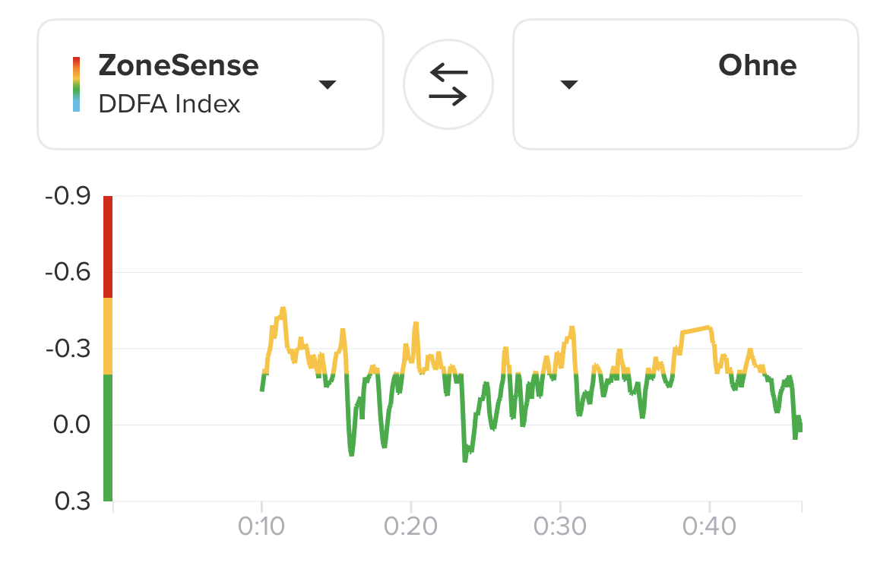Click the ZoneSense color gradient icon
896x588 pixels.
[x=76, y=84]
